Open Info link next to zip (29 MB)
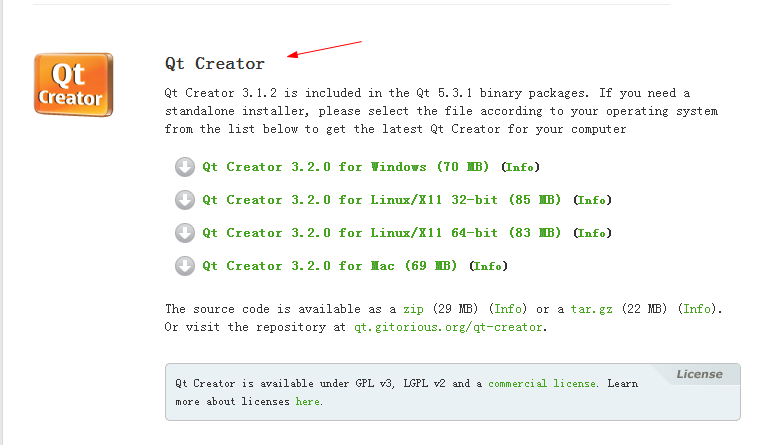 [x=508, y=309]
